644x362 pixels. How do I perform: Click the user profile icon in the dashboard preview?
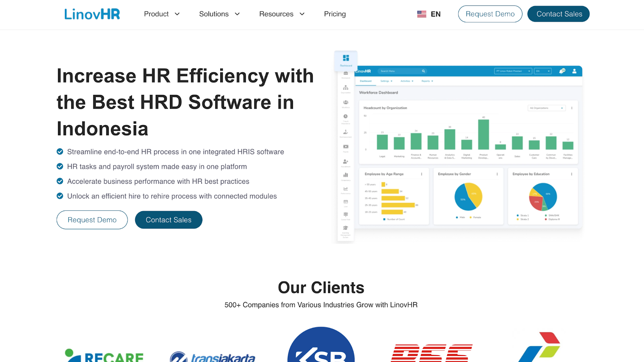tap(574, 71)
